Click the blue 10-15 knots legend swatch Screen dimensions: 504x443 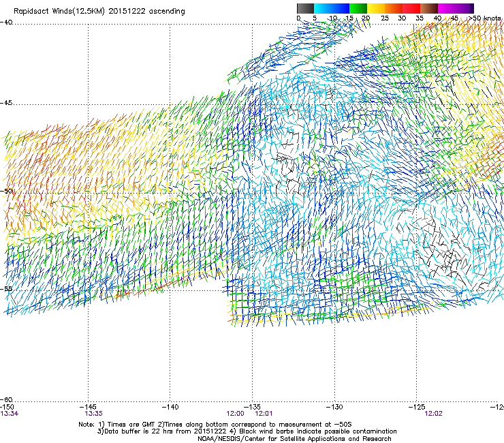341,8
